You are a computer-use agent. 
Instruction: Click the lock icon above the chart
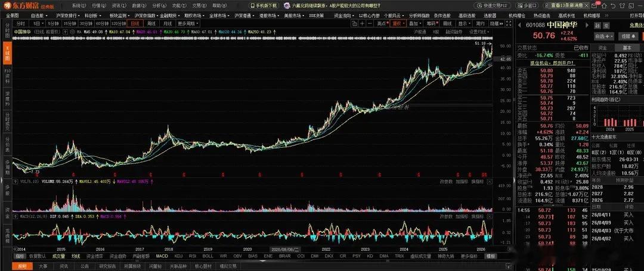pyautogui.click(x=353, y=24)
